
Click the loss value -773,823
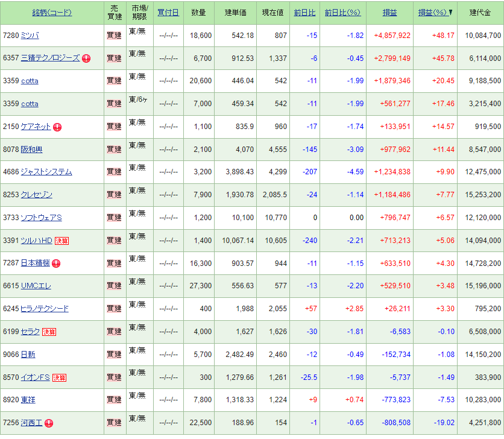click(396, 400)
